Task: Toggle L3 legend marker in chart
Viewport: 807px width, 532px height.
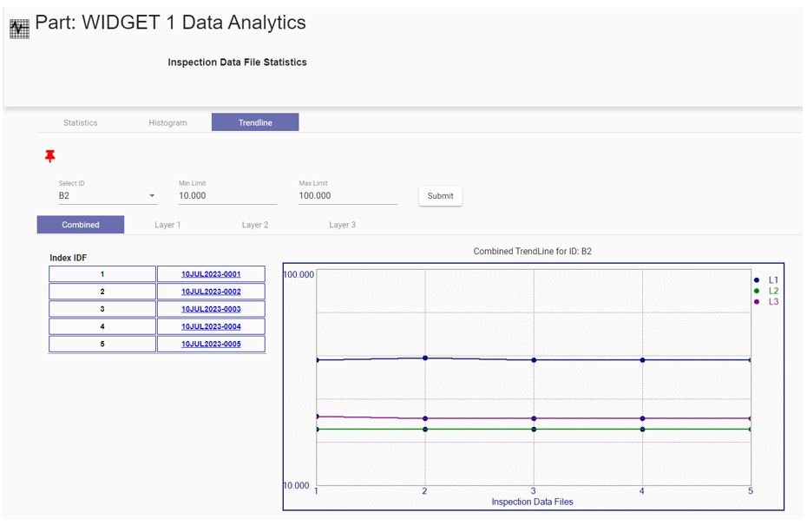Action: pos(758,301)
